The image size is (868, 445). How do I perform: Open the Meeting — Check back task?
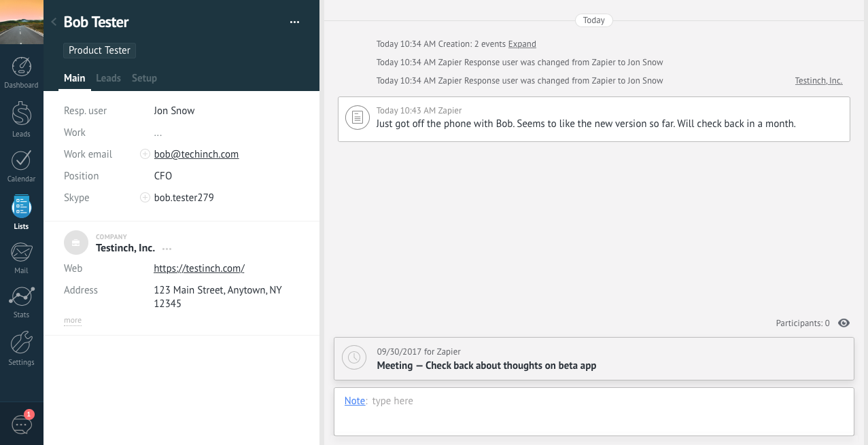coord(487,366)
